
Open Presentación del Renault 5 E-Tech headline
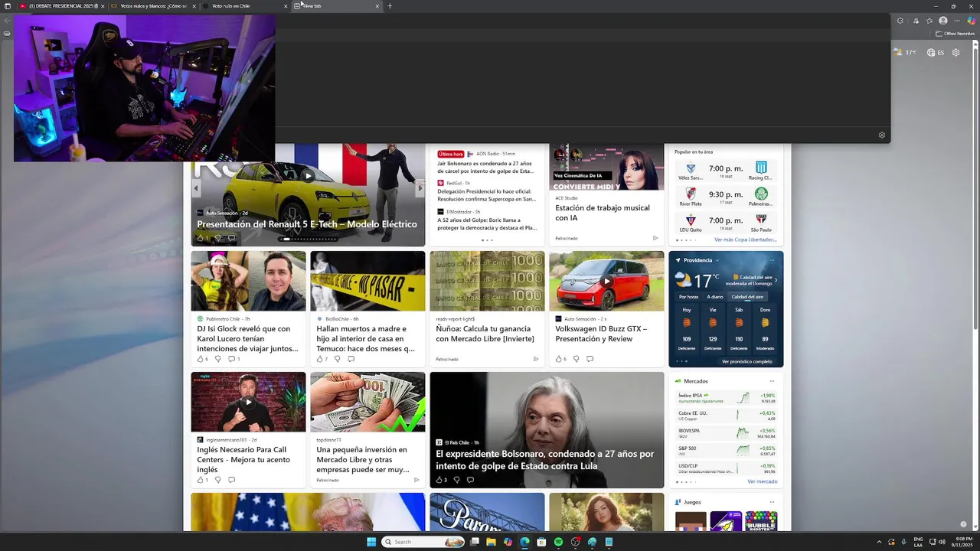coord(307,224)
